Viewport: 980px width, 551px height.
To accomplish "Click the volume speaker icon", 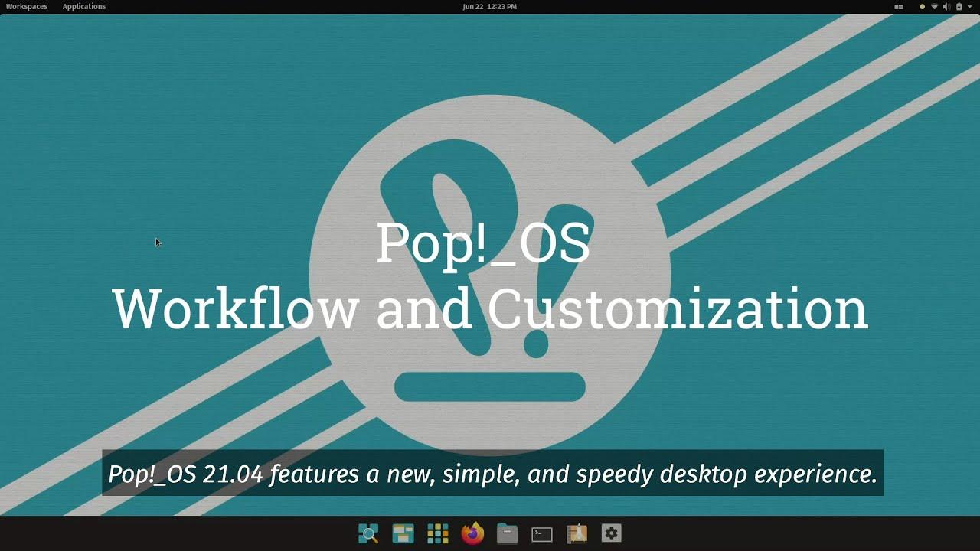I will (x=946, y=7).
